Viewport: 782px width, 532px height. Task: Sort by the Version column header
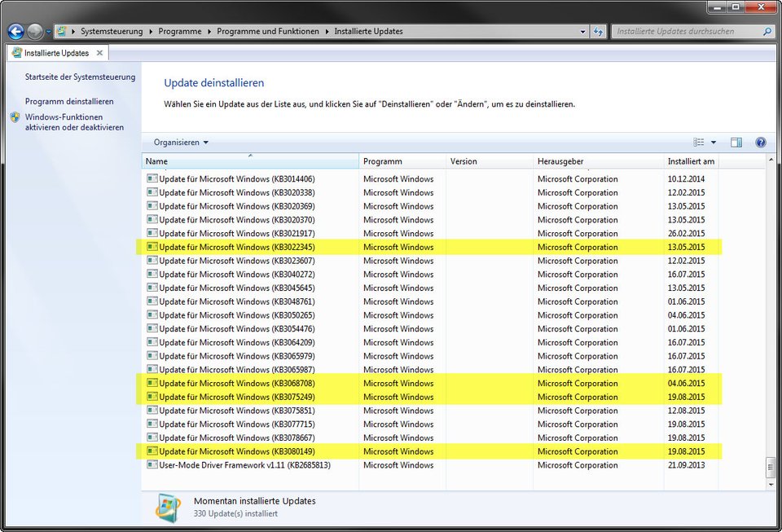click(490, 161)
